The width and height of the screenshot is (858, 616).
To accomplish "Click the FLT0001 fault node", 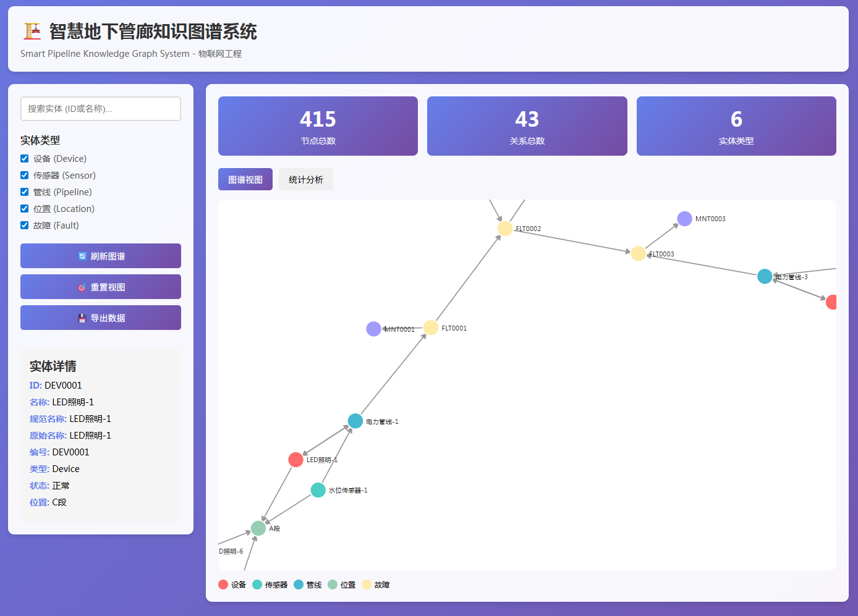I will click(x=431, y=327).
